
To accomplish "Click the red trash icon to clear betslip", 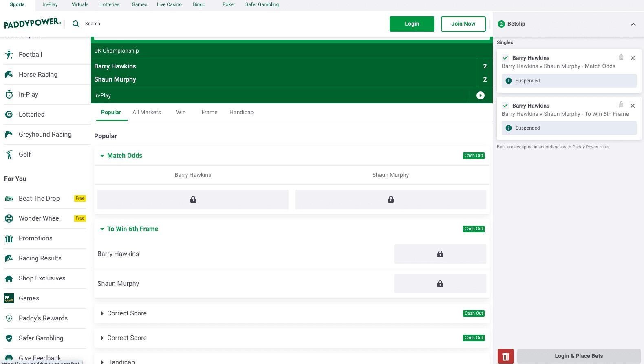I will [x=506, y=356].
